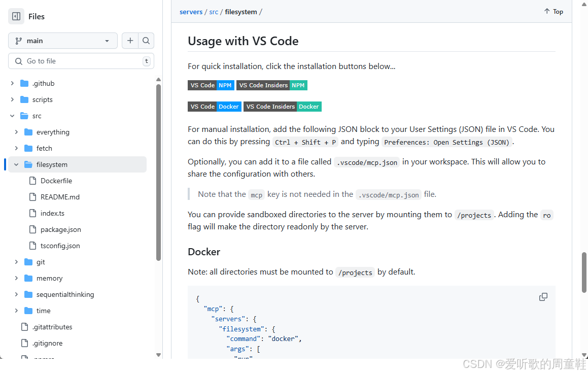588x374 pixels.
Task: Open the main branch dropdown
Action: point(62,41)
